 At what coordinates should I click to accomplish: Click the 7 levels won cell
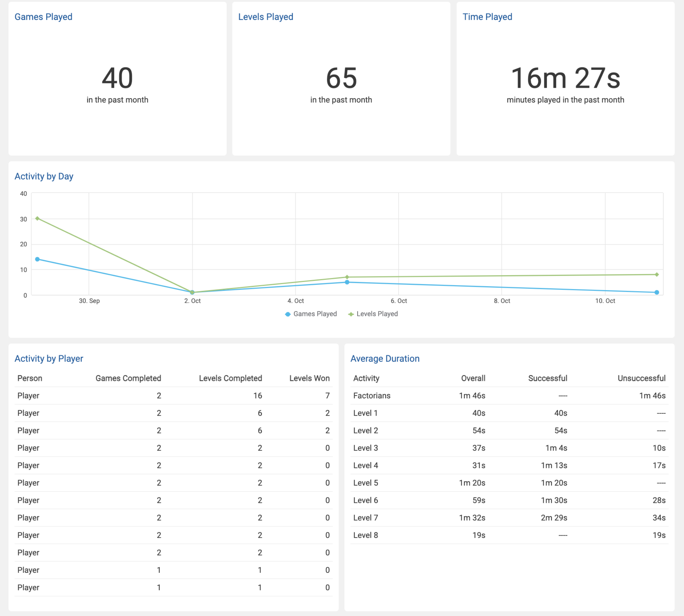(x=327, y=396)
